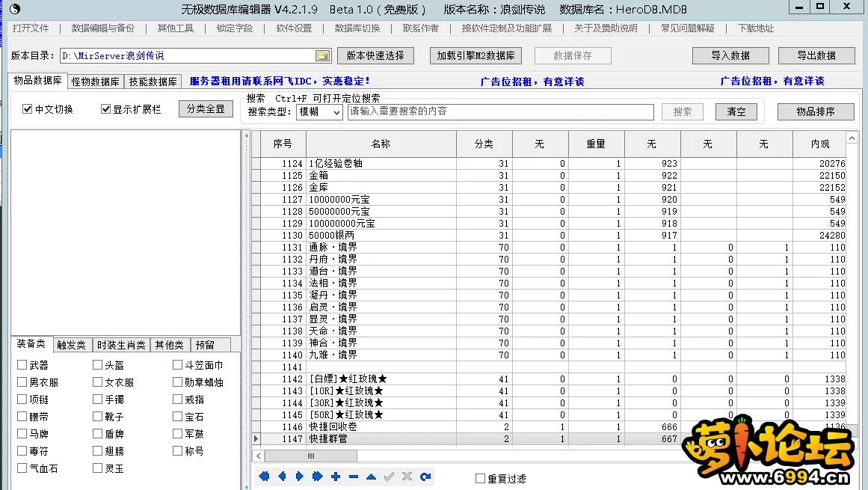868x490 pixels.
Task: Click 分类全显 button
Action: [x=206, y=109]
